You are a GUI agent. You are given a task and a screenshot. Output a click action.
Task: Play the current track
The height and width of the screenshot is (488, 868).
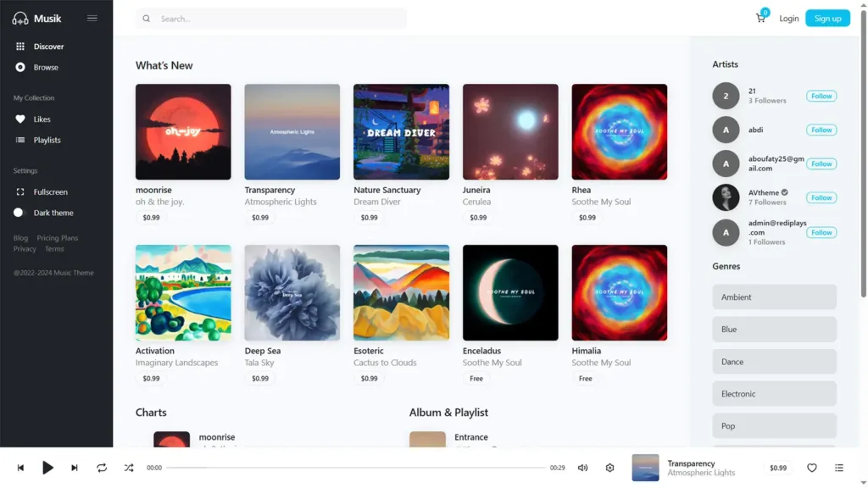[x=47, y=468]
